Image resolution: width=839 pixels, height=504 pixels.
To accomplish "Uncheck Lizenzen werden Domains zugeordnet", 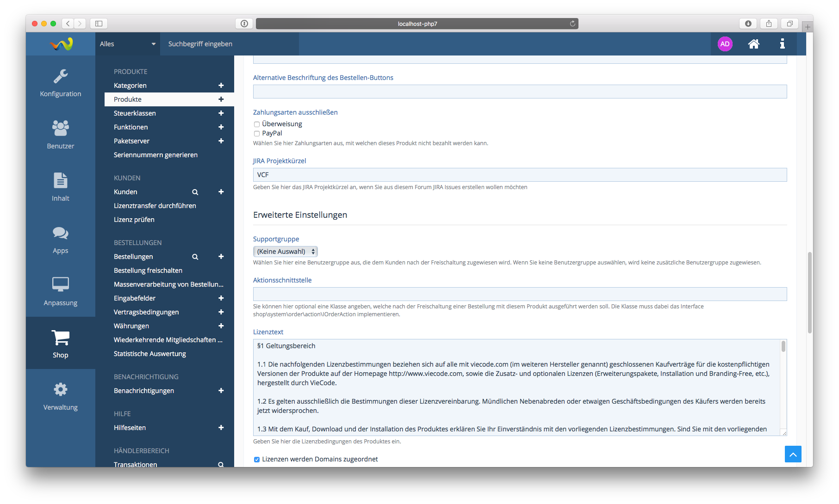I will (x=257, y=460).
